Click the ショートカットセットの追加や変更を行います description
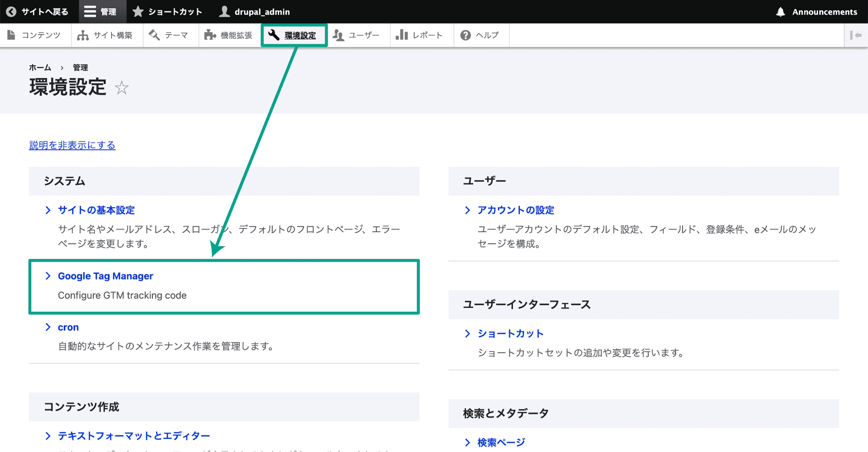The width and height of the screenshot is (868, 452). tap(581, 353)
